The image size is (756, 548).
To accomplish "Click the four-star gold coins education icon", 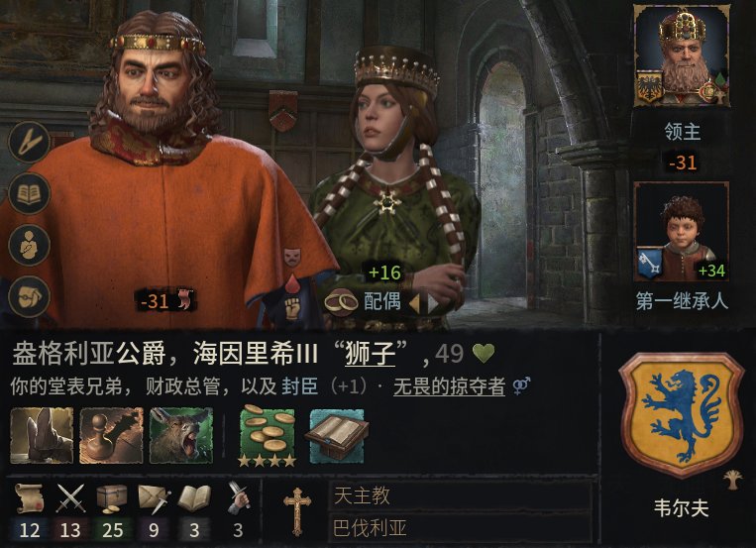I will click(x=268, y=436).
